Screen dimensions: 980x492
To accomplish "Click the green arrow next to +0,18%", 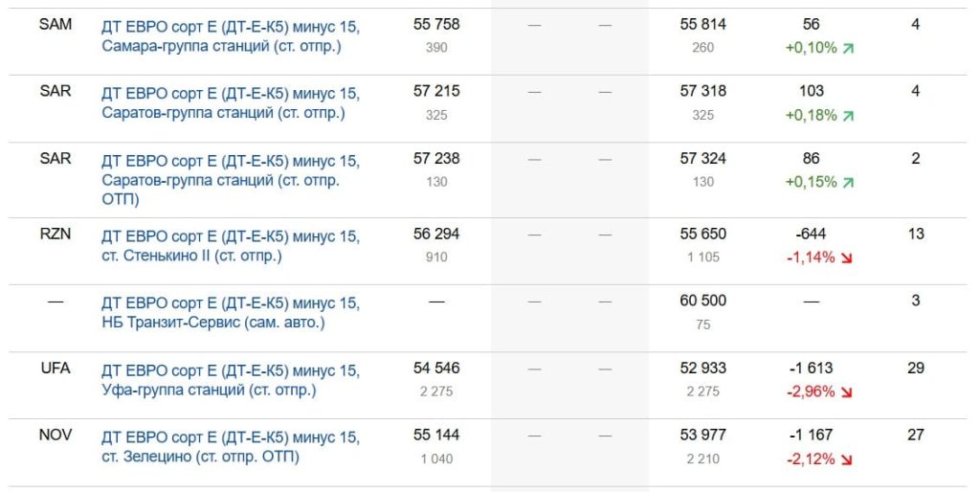I will (x=847, y=115).
